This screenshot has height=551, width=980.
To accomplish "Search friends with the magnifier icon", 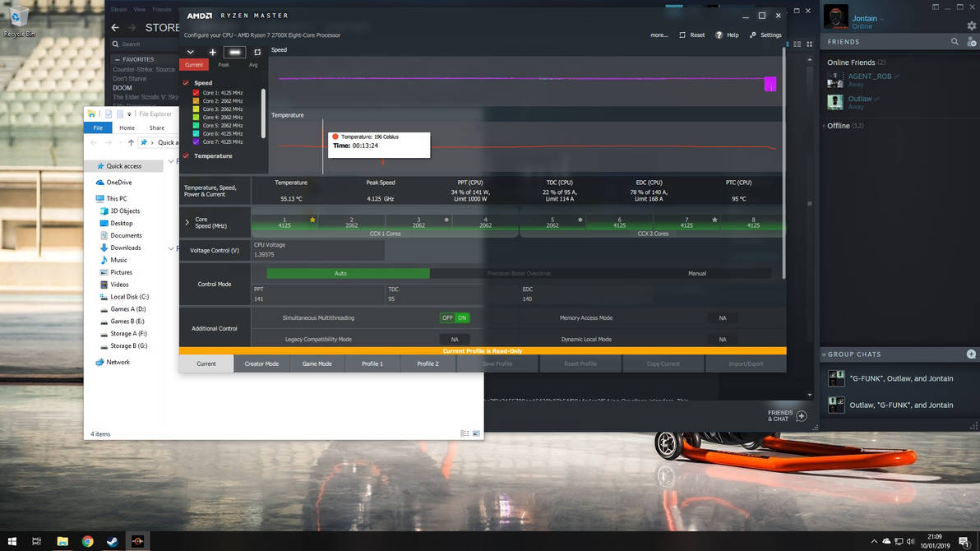I will tap(955, 42).
